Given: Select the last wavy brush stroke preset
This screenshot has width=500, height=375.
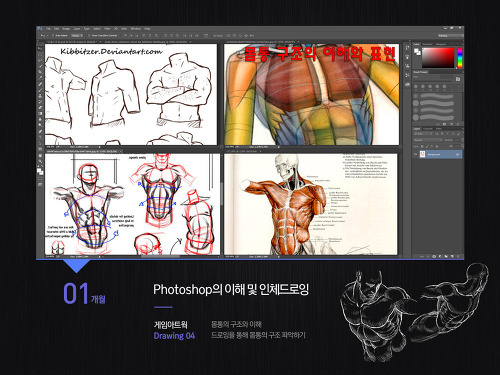Looking at the screenshot, I should coord(437,117).
